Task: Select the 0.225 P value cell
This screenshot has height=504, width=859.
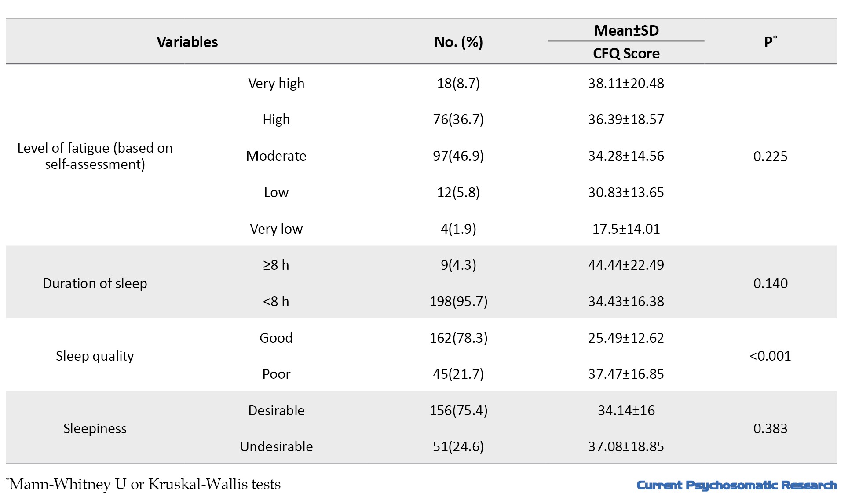Action: (770, 156)
